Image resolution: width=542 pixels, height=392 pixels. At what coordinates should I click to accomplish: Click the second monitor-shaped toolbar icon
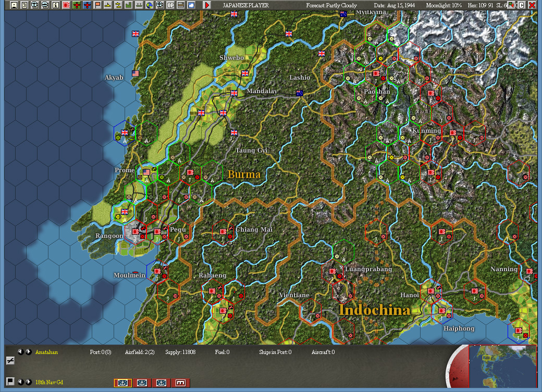[45, 5]
